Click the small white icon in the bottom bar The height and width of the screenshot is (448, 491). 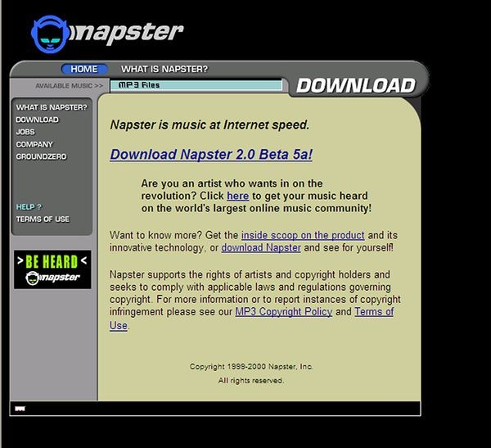tap(20, 409)
